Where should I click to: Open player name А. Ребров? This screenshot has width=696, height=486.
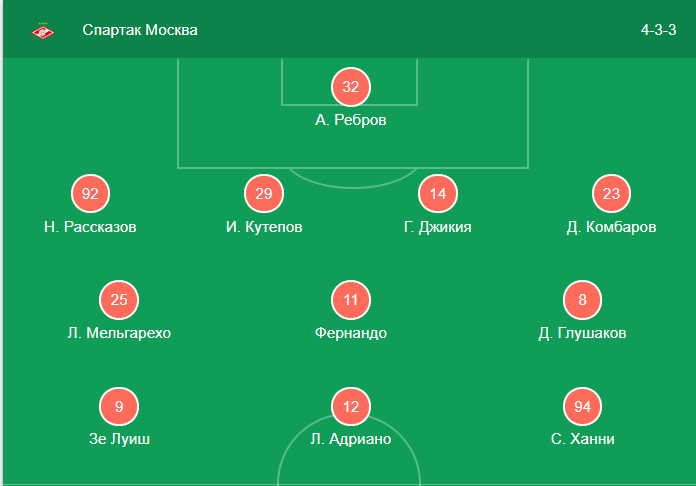click(351, 120)
